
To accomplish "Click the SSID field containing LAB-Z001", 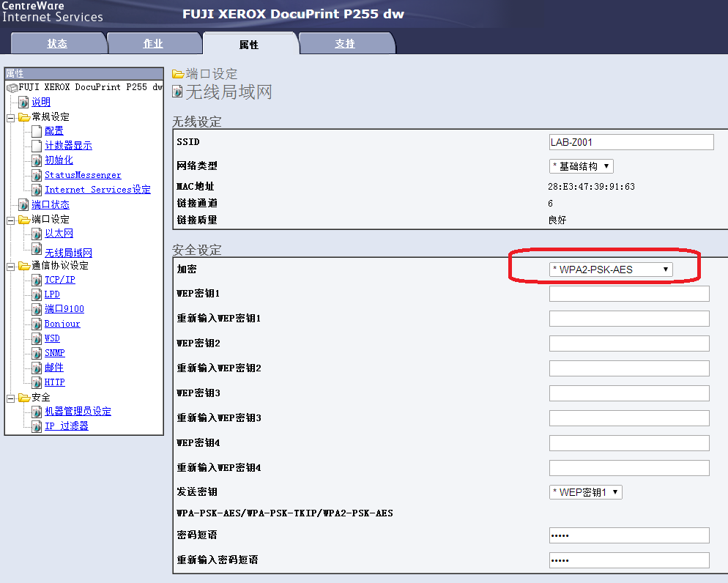I will (631, 143).
